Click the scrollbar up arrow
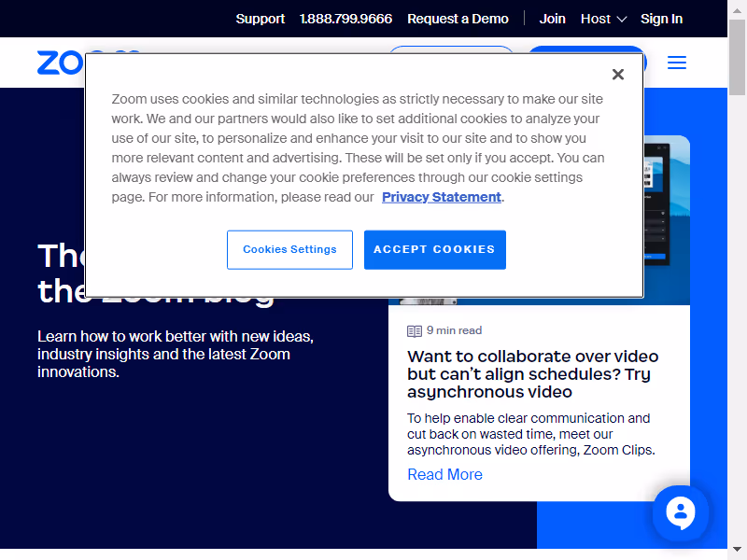747x560 pixels. (737, 9)
